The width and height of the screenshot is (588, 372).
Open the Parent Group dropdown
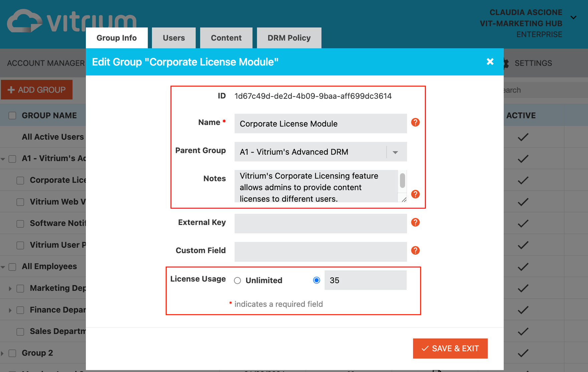[396, 152]
